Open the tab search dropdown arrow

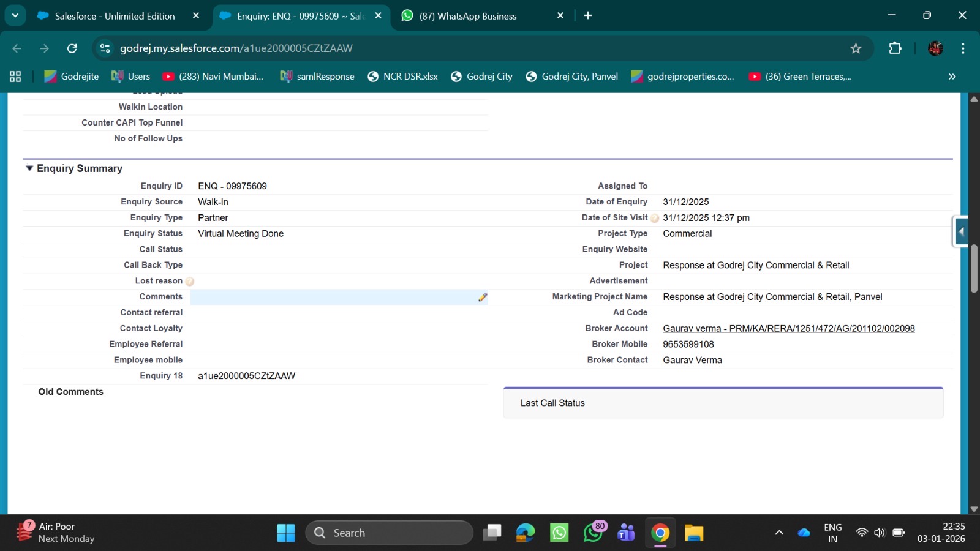15,15
